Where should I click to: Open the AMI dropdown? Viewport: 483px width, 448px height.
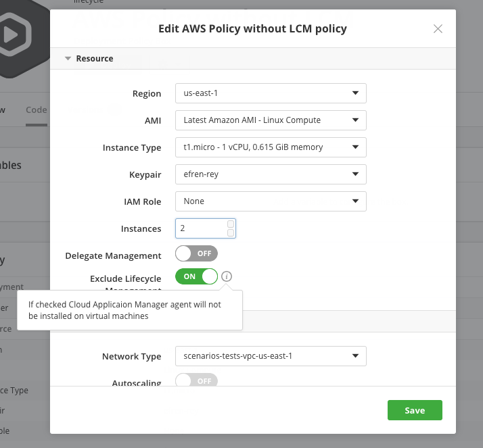[x=271, y=120]
